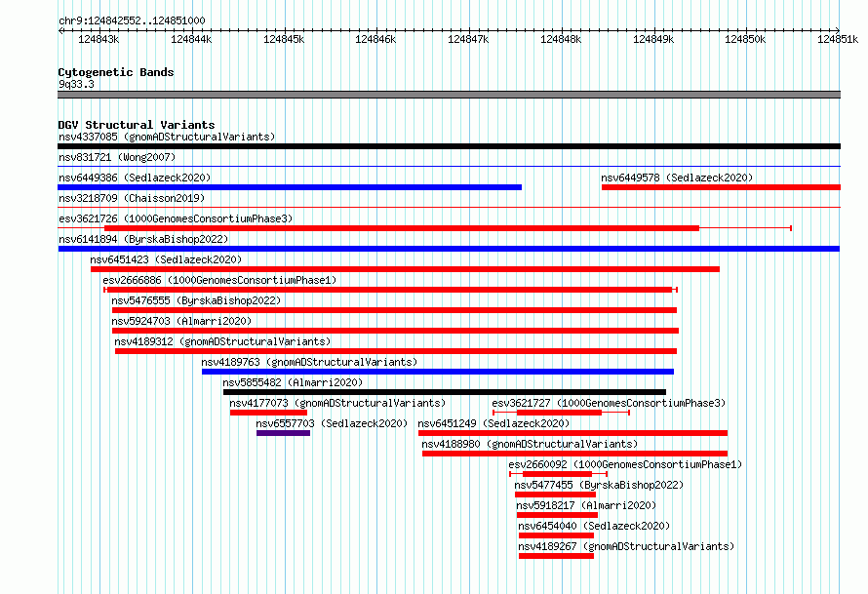Screen dimensions: 868x594
Task: Open the nsv4189267 (gnomADStructuralVariants) label
Action: (627, 546)
